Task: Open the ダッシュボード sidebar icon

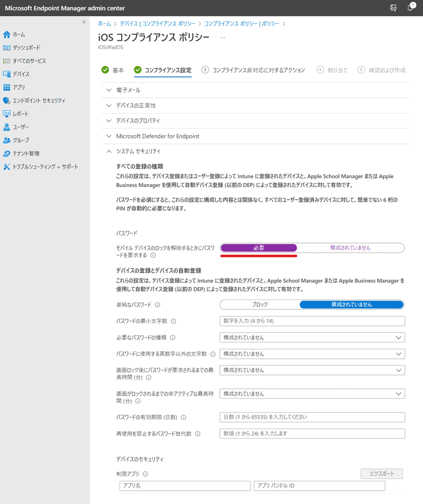Action: (7, 48)
